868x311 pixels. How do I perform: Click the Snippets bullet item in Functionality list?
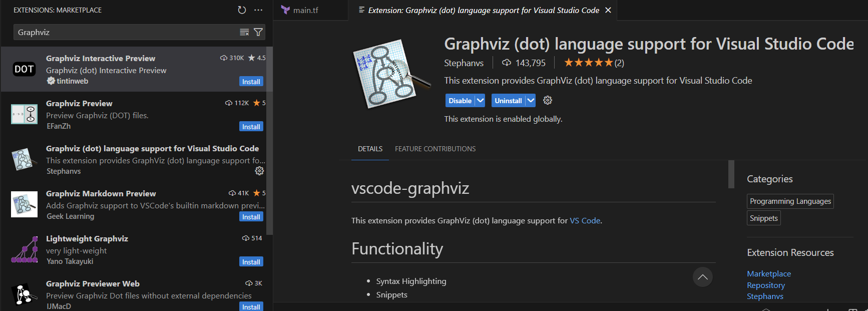pyautogui.click(x=392, y=294)
